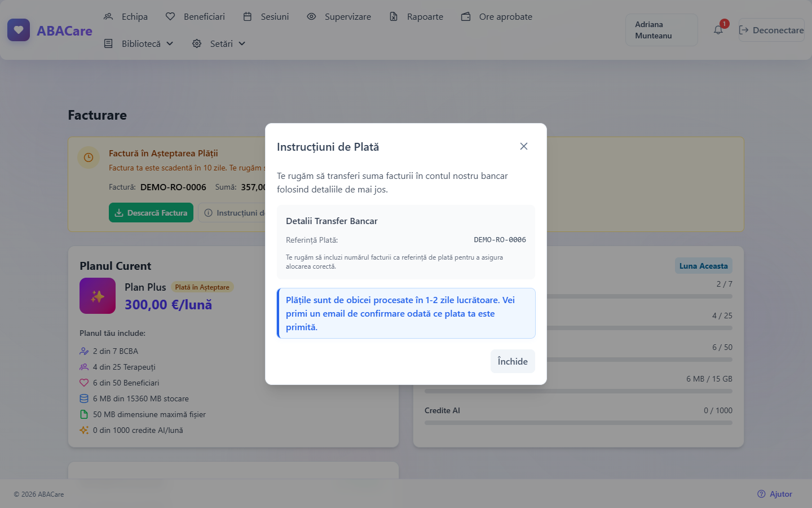Click the Adriana Munteanu profile box

pyautogui.click(x=661, y=30)
